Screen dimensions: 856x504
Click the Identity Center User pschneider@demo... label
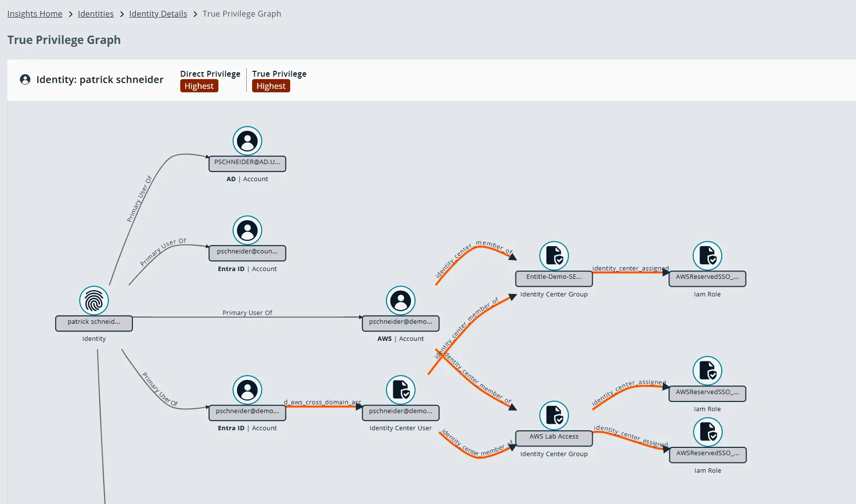click(x=401, y=412)
